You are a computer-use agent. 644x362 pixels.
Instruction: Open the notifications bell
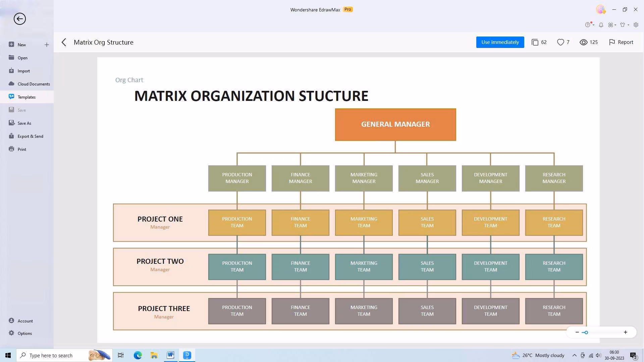(601, 25)
